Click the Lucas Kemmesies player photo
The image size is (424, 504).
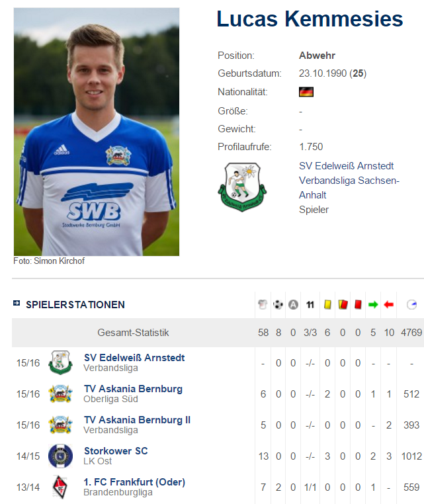click(97, 132)
